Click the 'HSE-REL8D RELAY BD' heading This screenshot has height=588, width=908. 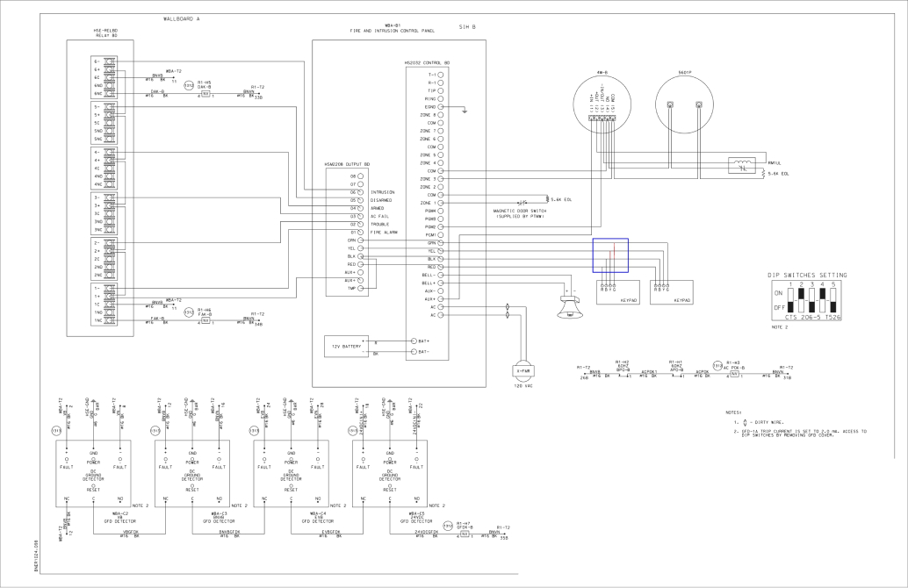pyautogui.click(x=105, y=33)
